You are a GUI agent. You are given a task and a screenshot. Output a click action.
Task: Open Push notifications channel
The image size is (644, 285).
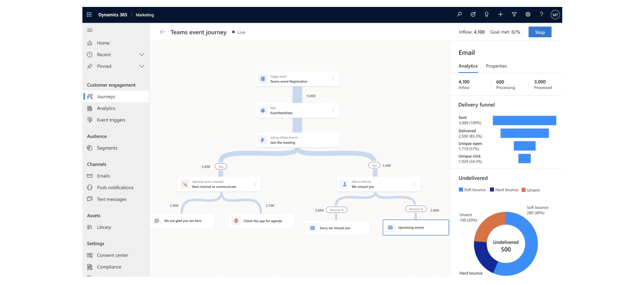click(x=116, y=187)
